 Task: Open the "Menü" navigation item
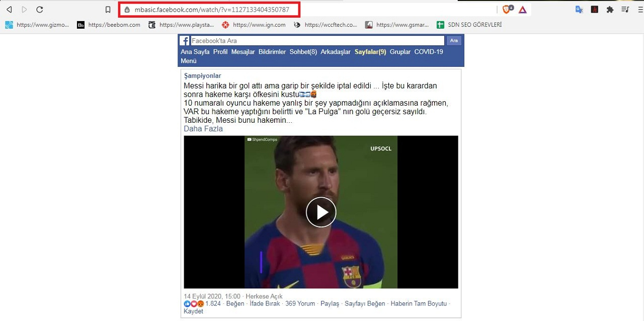click(x=188, y=60)
